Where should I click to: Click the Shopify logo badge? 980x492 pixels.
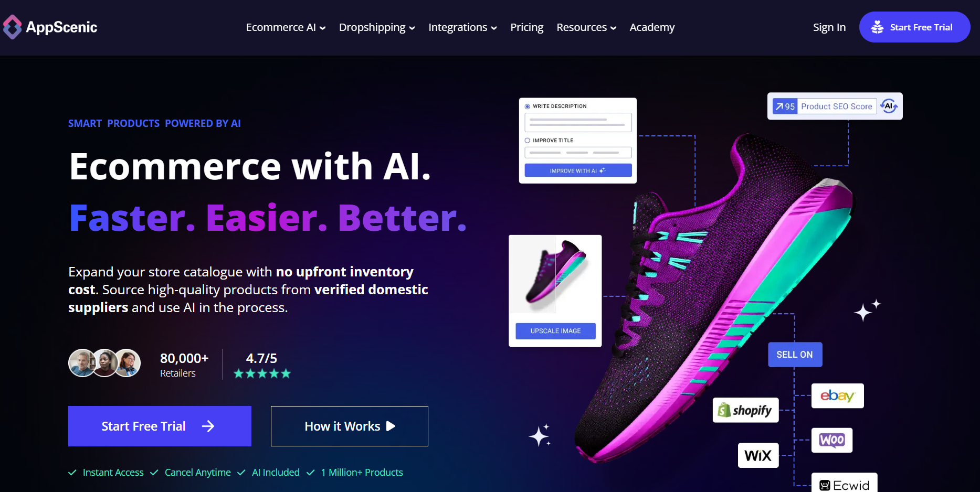pyautogui.click(x=745, y=410)
